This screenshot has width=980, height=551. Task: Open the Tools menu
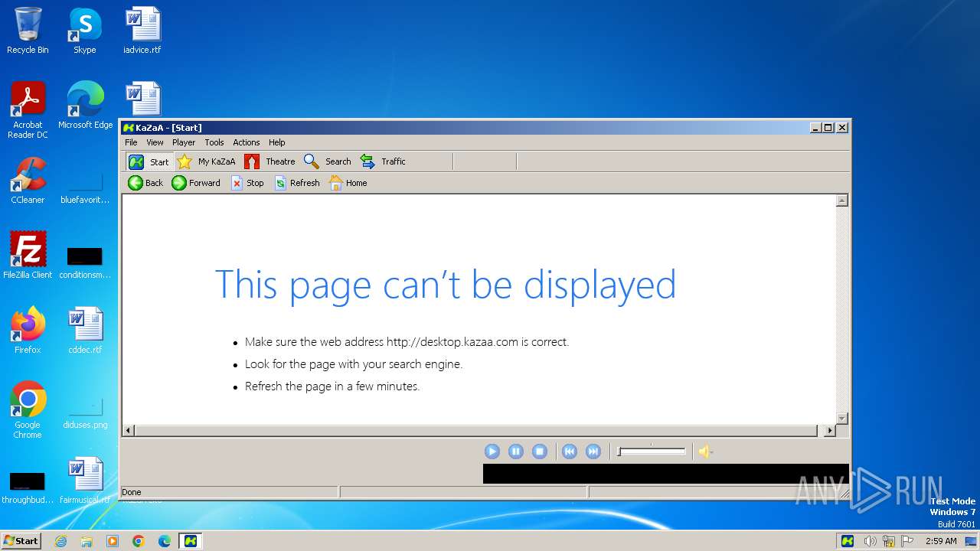coord(214,142)
